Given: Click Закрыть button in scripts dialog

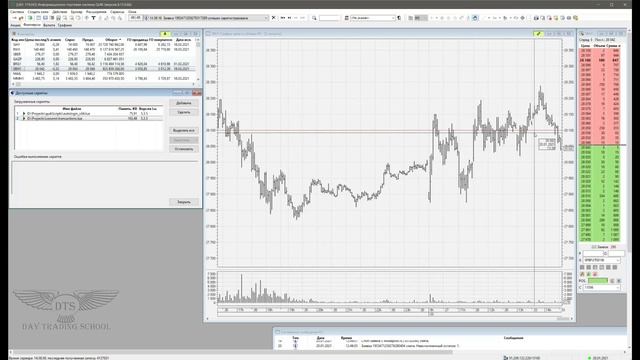Looking at the screenshot, I should coord(184,202).
